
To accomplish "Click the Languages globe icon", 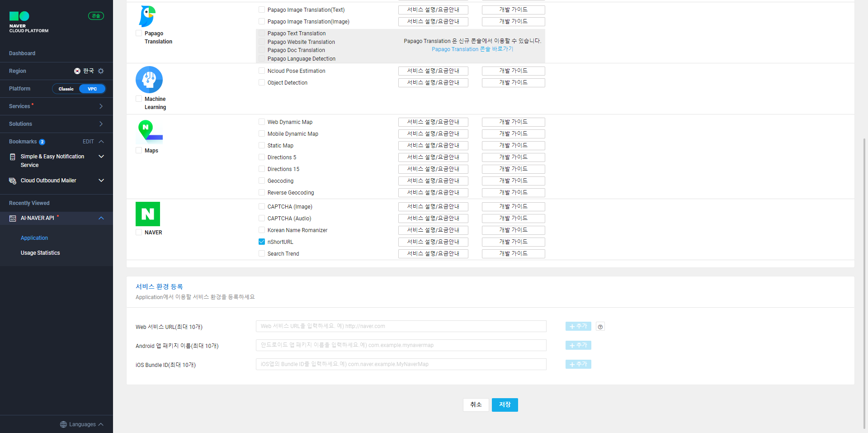I will tap(63, 424).
